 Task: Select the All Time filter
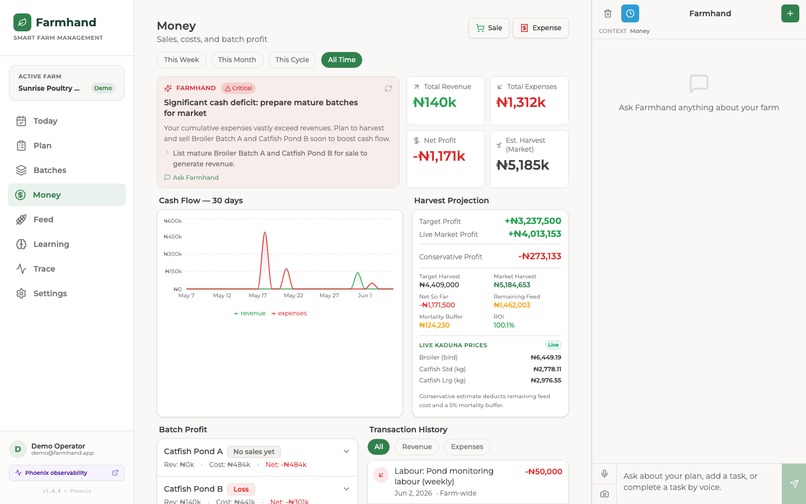point(342,60)
